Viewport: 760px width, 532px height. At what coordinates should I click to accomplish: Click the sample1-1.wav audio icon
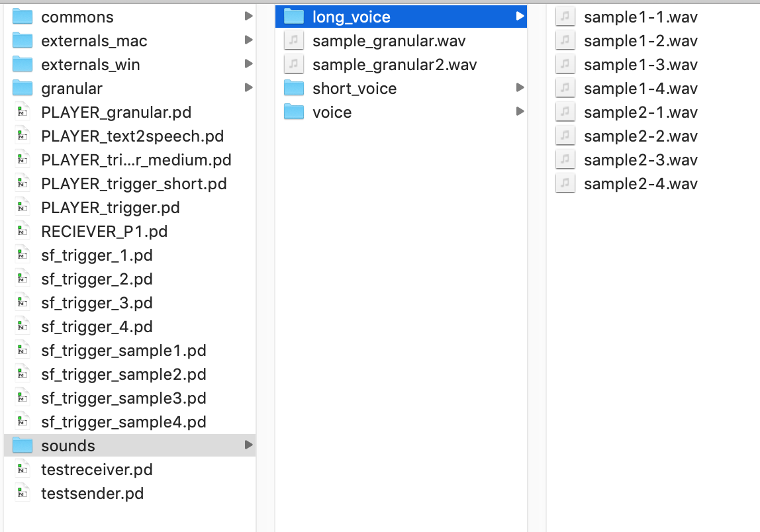(565, 17)
